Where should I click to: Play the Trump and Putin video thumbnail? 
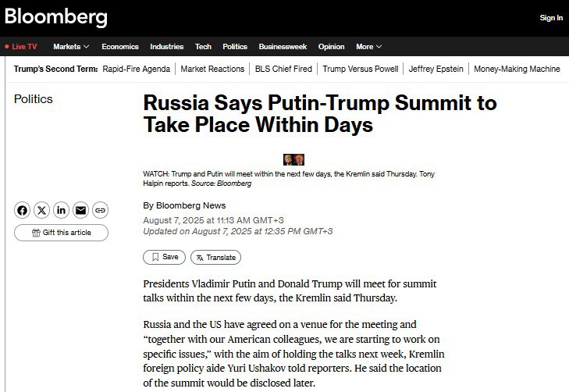coord(294,160)
